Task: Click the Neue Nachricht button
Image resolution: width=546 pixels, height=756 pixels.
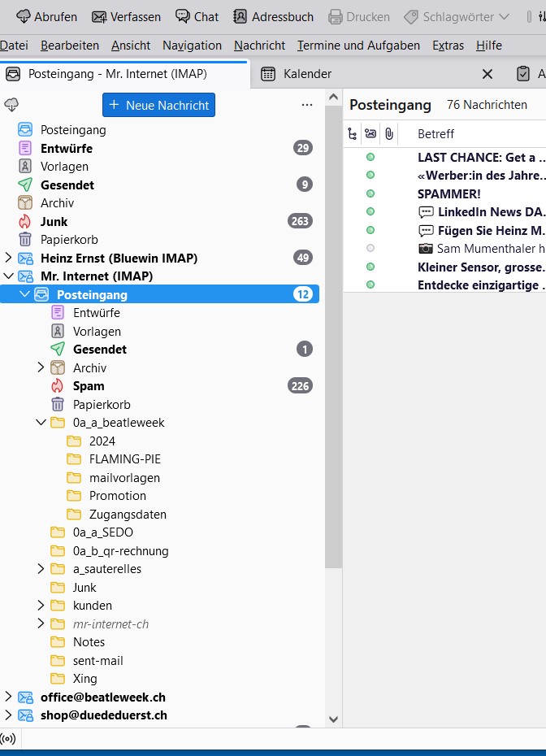Action: pyautogui.click(x=158, y=105)
